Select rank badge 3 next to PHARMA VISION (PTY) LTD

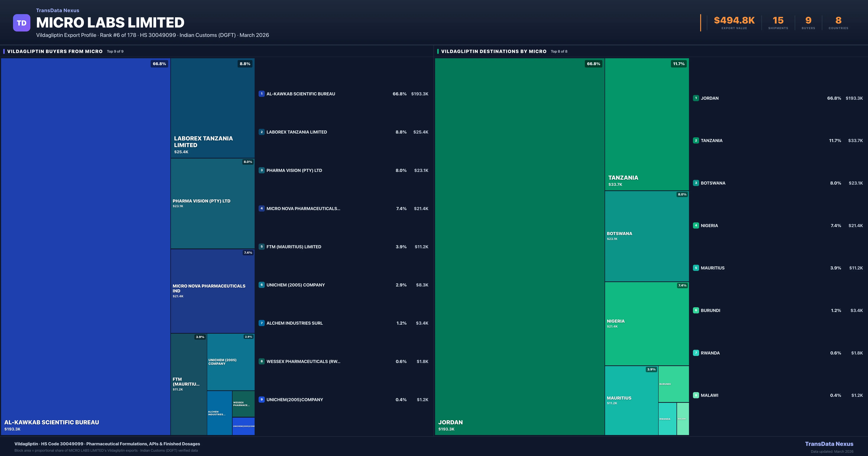pyautogui.click(x=262, y=170)
